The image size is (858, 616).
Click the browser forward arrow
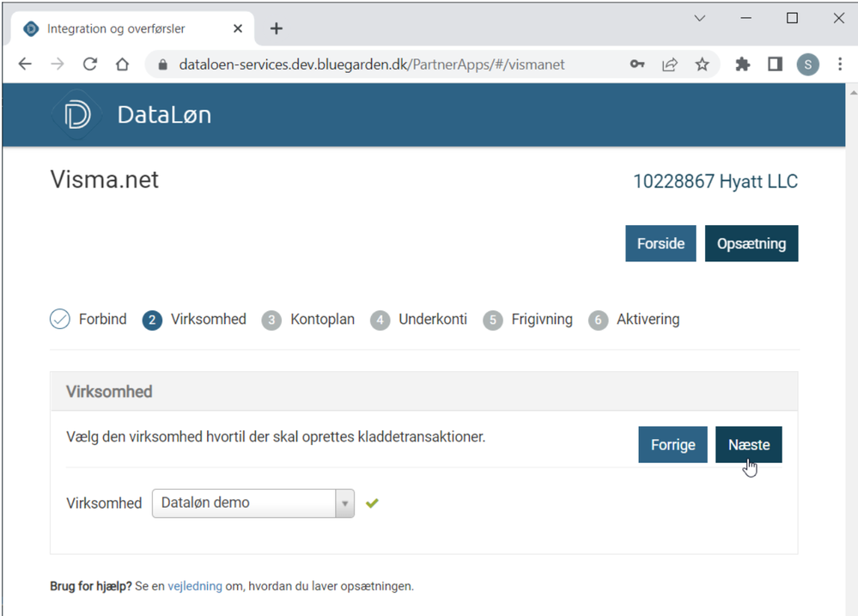click(x=58, y=64)
